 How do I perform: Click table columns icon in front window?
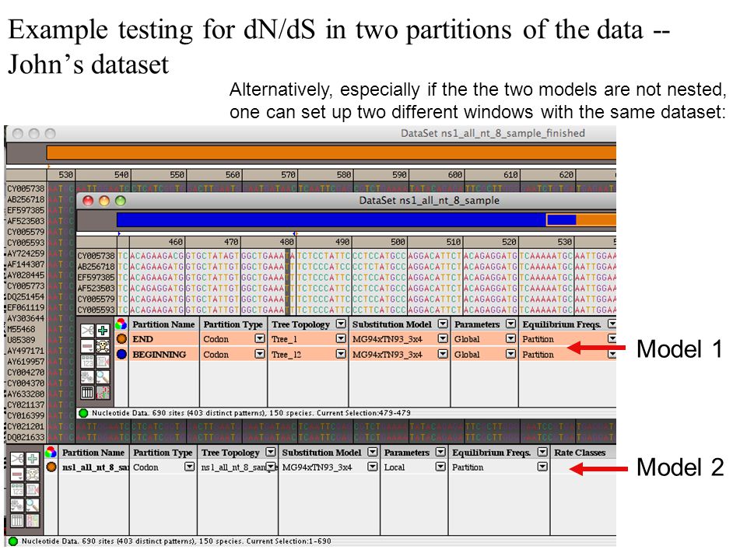(x=87, y=393)
